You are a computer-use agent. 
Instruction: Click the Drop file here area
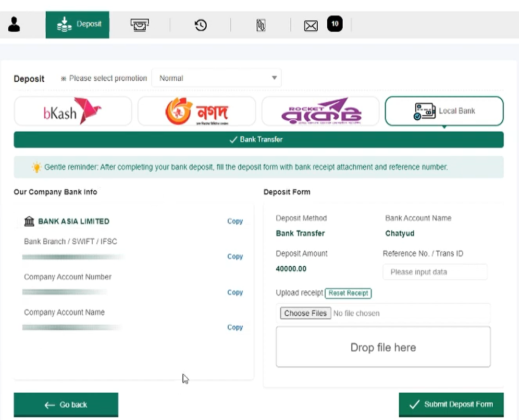pos(384,347)
